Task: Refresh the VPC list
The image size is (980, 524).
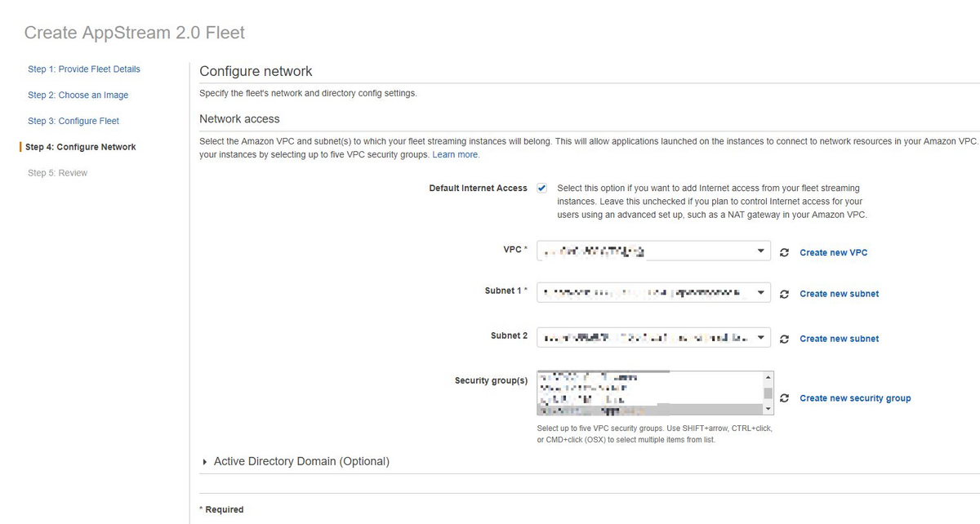Action: tap(785, 251)
